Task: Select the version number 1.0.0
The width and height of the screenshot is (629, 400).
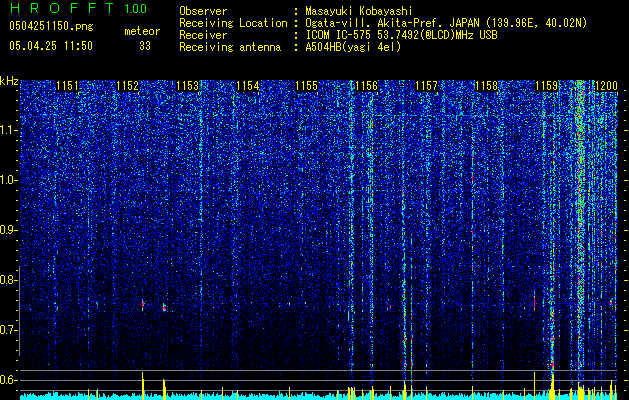Action: pyautogui.click(x=136, y=9)
